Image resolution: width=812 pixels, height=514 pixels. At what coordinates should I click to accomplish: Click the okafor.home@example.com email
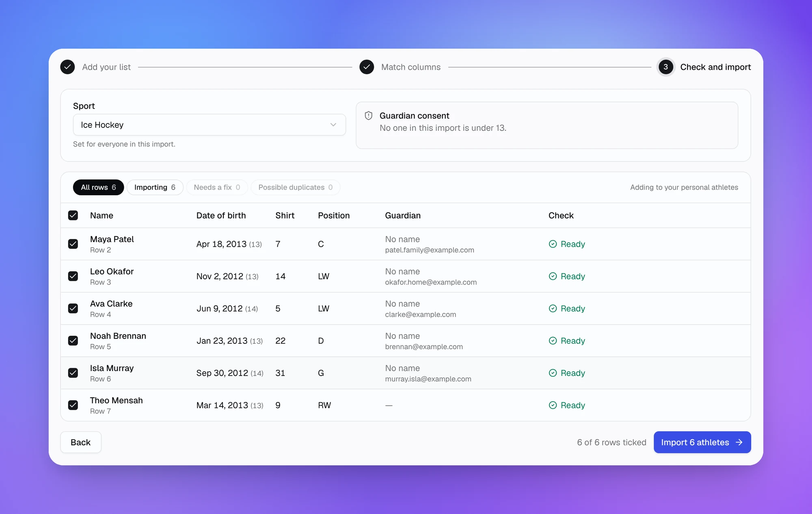point(431,282)
